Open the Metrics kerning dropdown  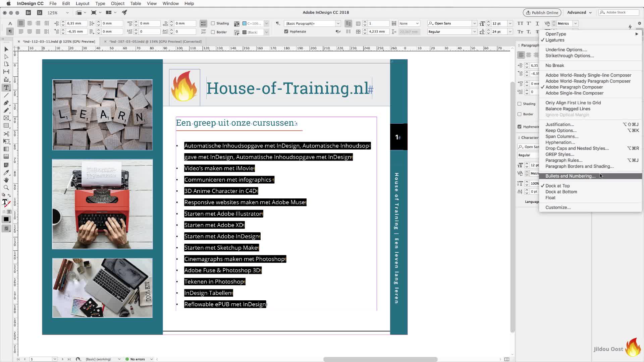tap(575, 23)
